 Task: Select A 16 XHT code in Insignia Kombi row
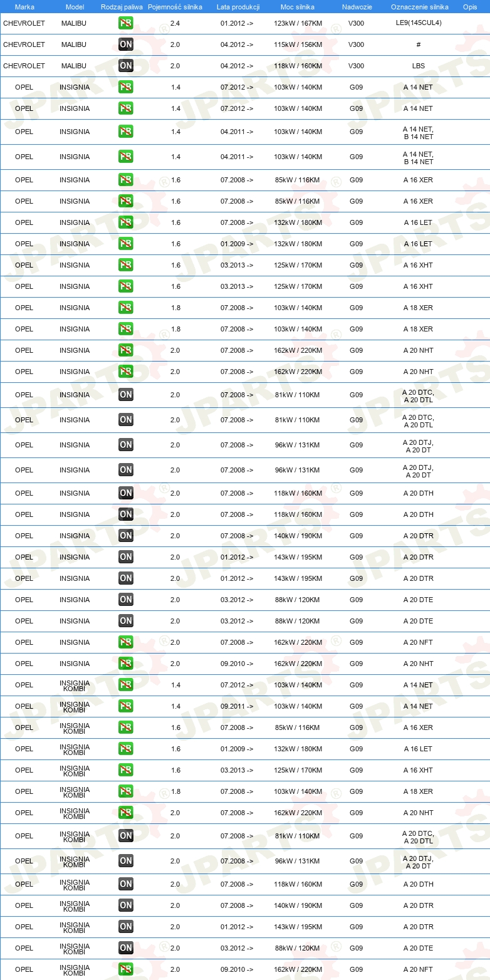click(x=418, y=770)
